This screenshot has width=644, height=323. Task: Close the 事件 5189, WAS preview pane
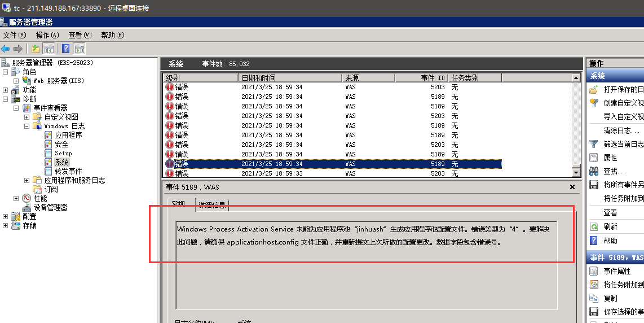coord(572,187)
